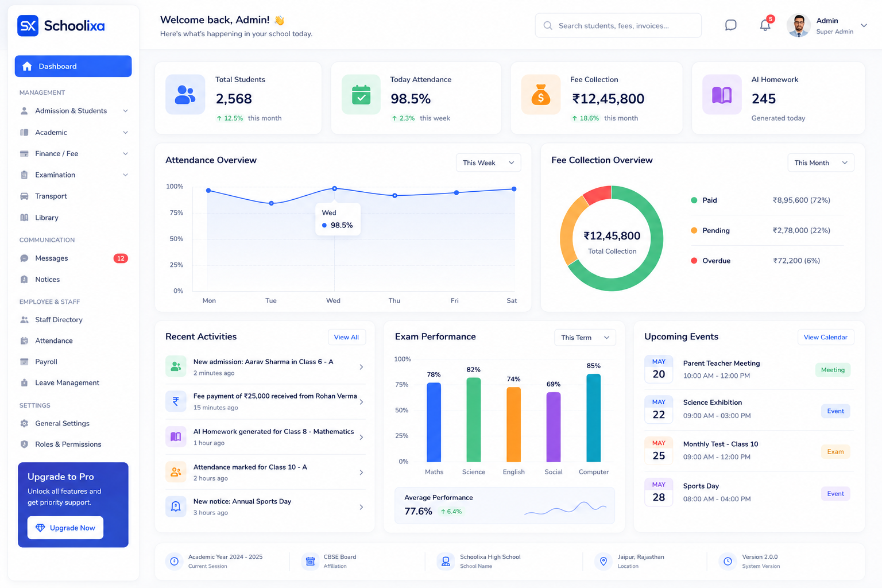Click the red Overdue legend dot
Image resolution: width=882 pixels, height=588 pixels.
(694, 261)
